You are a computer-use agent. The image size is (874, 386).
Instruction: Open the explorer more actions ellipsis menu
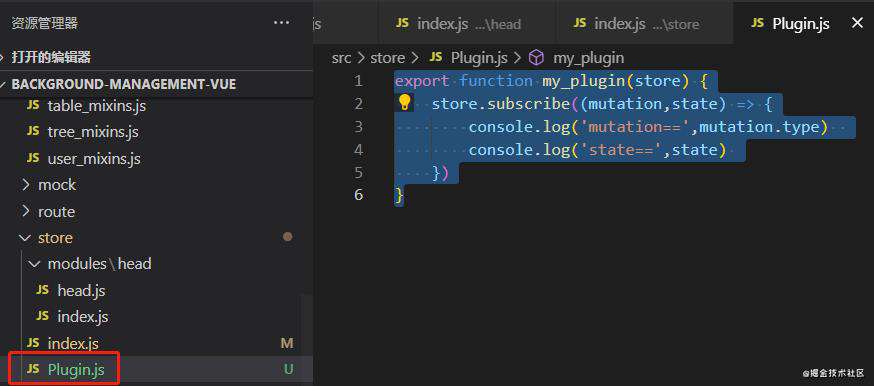[281, 23]
